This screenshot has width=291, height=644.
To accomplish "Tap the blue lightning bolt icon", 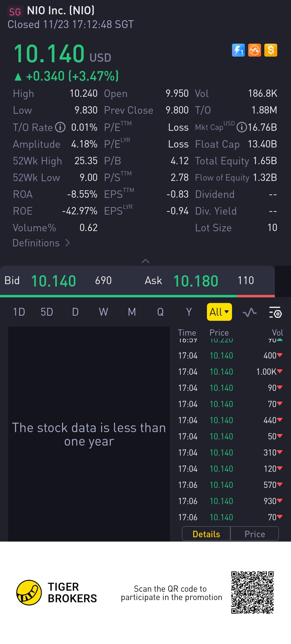I will [x=238, y=50].
